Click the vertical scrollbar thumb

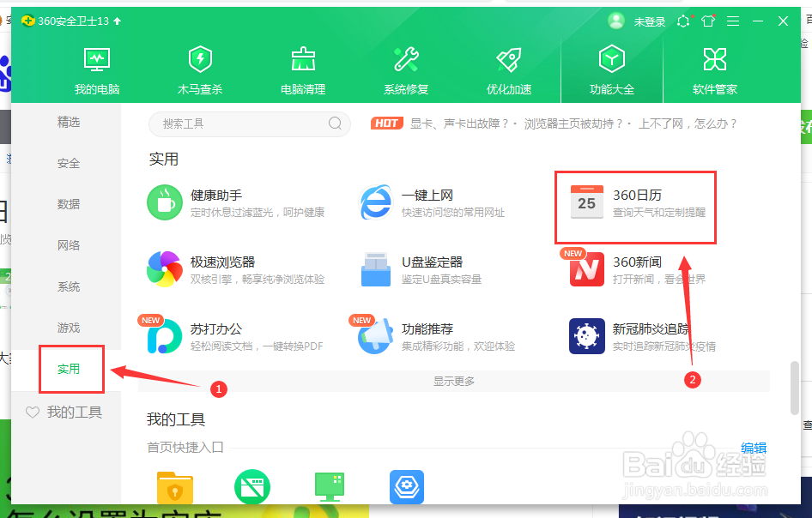pos(795,388)
